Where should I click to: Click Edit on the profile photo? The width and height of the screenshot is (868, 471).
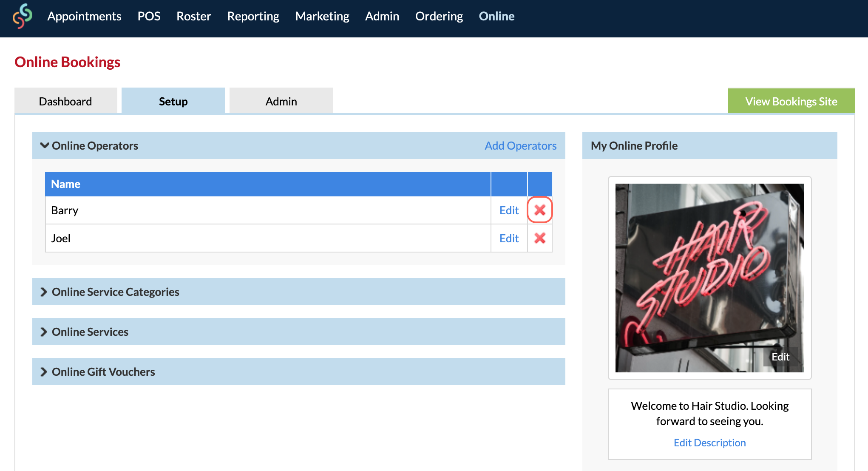tap(780, 357)
